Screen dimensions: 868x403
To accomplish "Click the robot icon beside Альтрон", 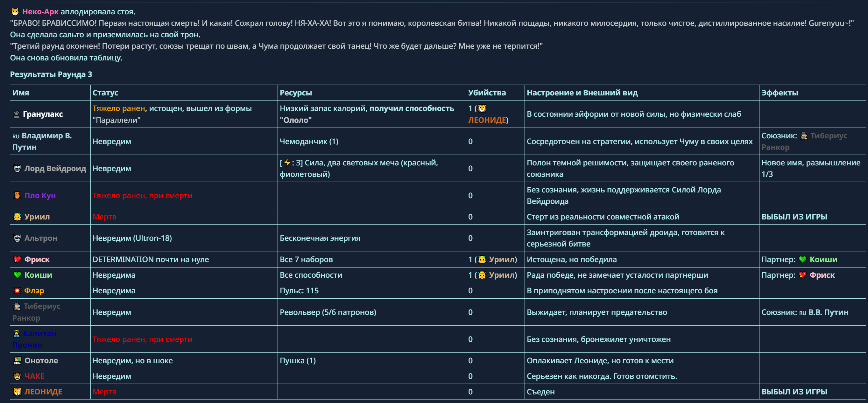I will tap(17, 238).
